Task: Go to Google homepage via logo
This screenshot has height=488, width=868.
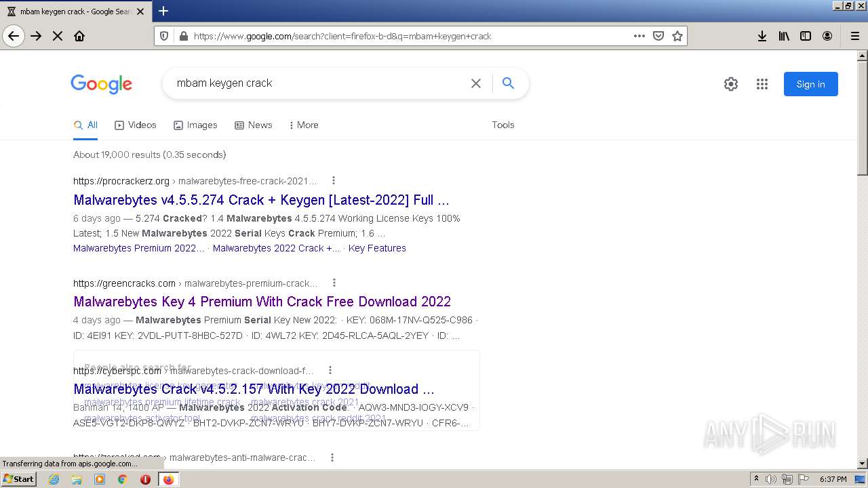Action: [x=102, y=84]
